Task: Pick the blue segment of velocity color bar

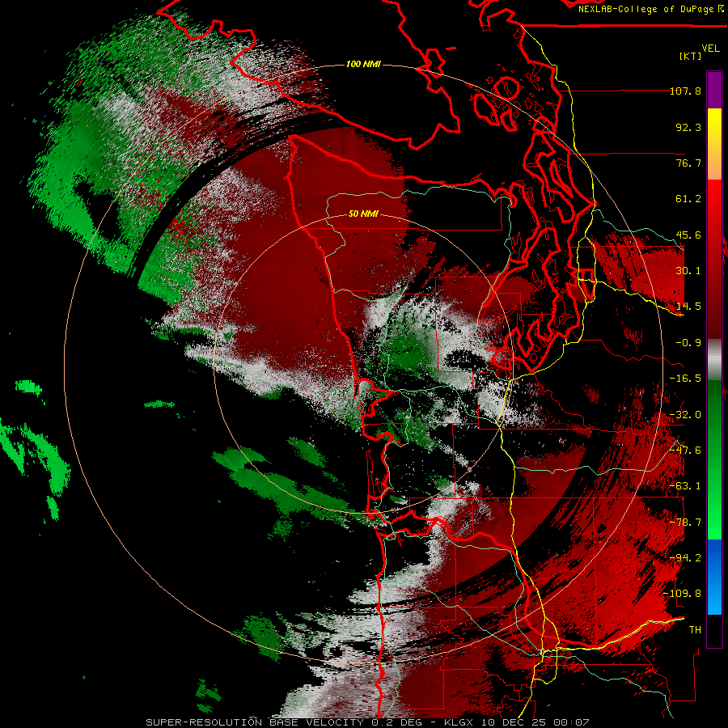Action: coord(714,577)
